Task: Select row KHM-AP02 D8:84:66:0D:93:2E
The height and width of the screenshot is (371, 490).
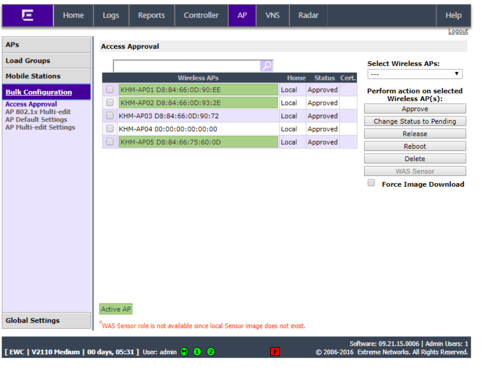Action: (x=230, y=103)
